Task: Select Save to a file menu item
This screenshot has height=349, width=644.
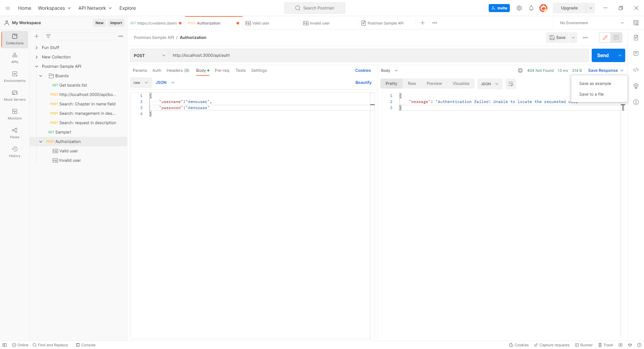Action: coord(599,94)
